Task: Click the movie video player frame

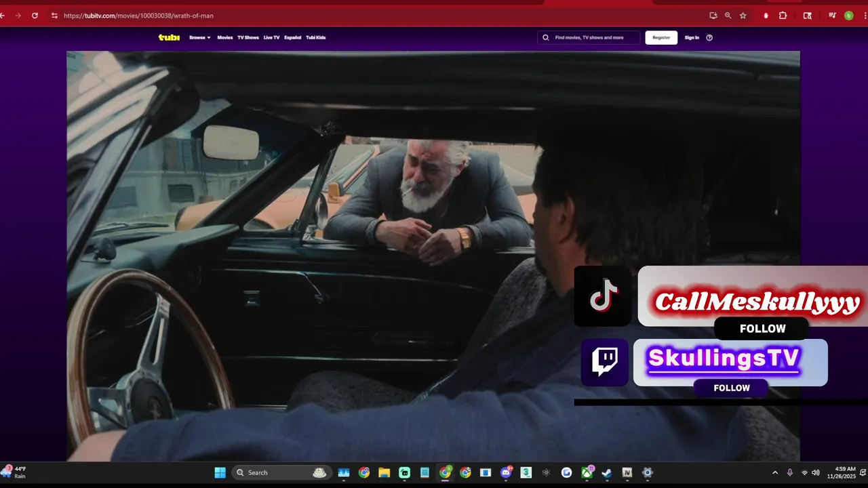Action: click(x=433, y=256)
